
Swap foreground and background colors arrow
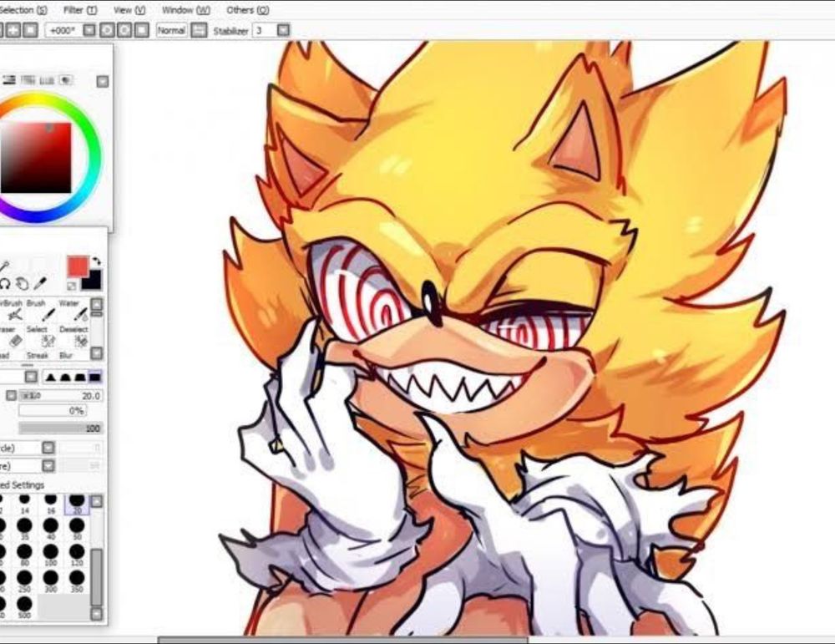96,261
